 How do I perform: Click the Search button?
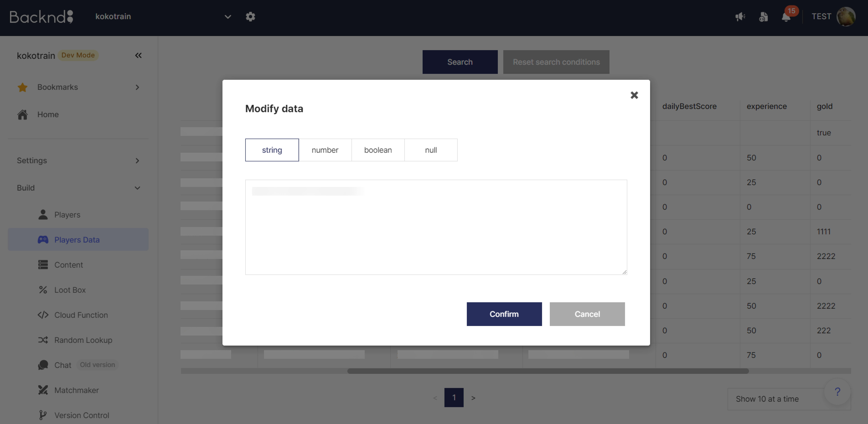click(x=460, y=62)
